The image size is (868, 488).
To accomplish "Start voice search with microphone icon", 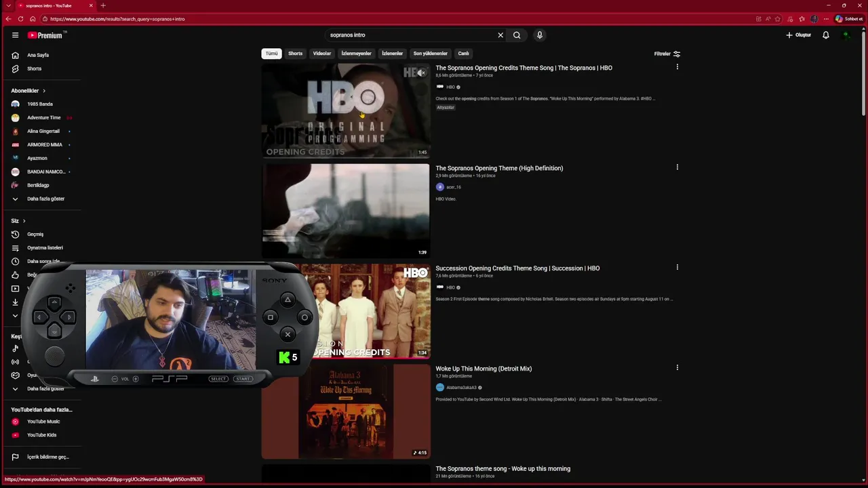I will [x=540, y=35].
